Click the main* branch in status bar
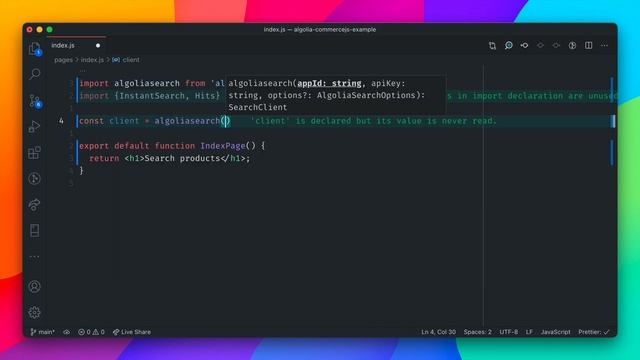The image size is (640, 360). tap(42, 332)
